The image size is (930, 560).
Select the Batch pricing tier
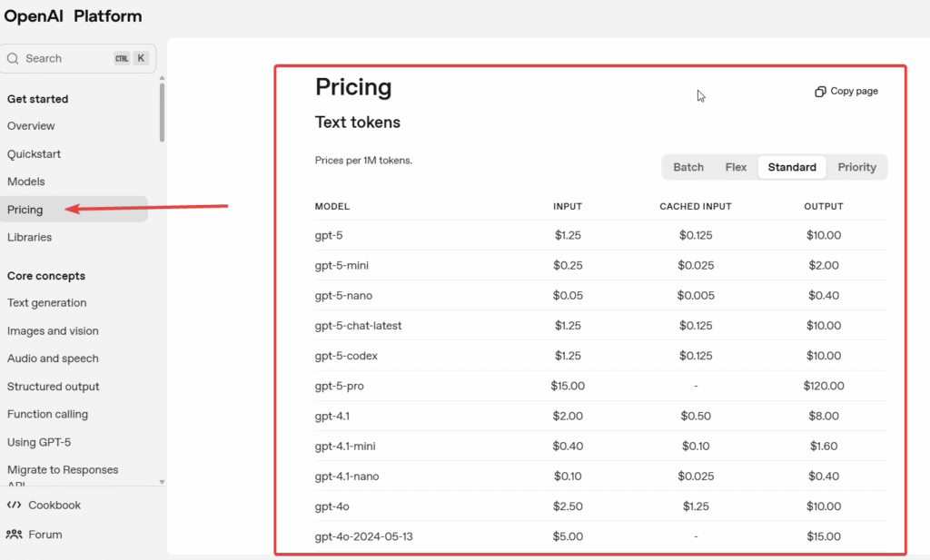[x=688, y=167]
